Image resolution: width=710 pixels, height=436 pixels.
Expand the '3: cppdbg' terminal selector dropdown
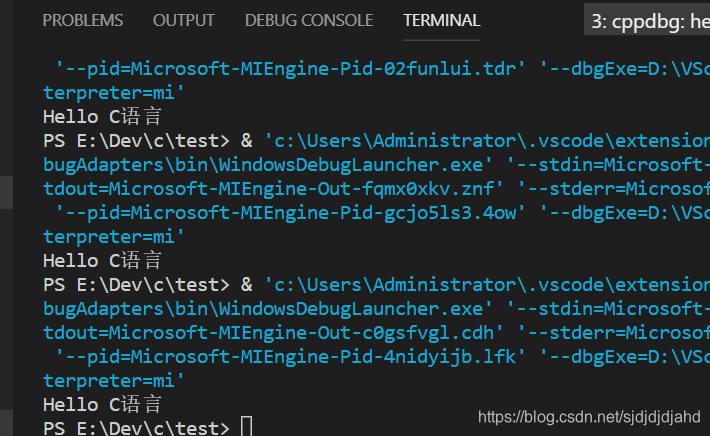pos(648,19)
